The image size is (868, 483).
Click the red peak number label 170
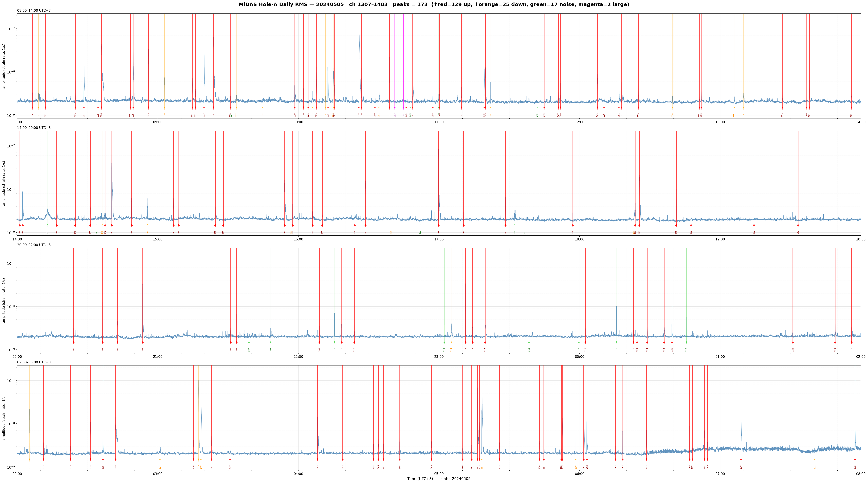pyautogui.click(x=741, y=467)
